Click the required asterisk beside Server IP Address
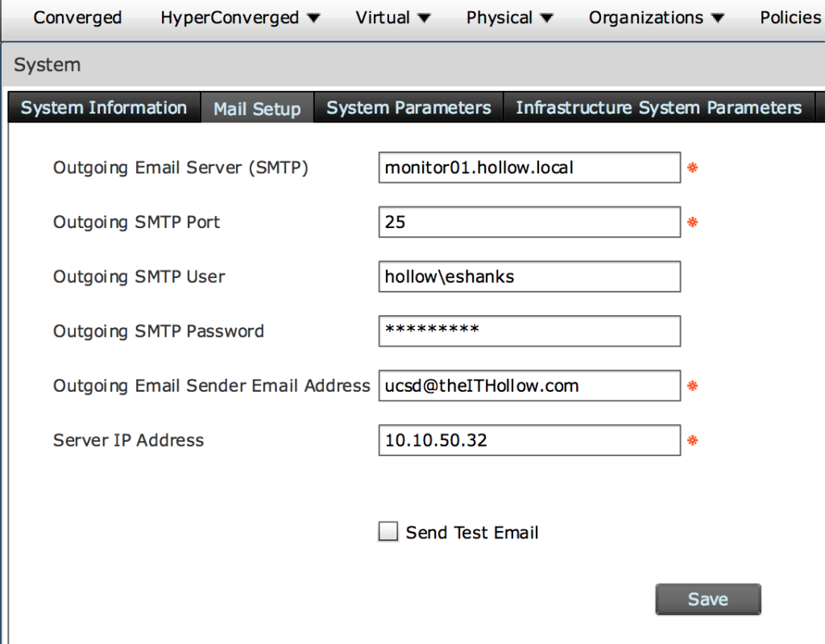 691,441
